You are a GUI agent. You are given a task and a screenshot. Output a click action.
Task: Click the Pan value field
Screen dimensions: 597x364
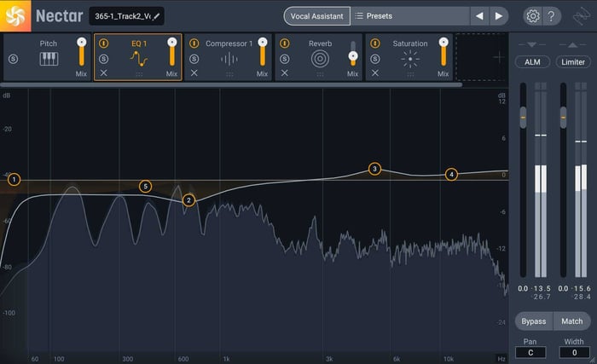[x=530, y=353]
